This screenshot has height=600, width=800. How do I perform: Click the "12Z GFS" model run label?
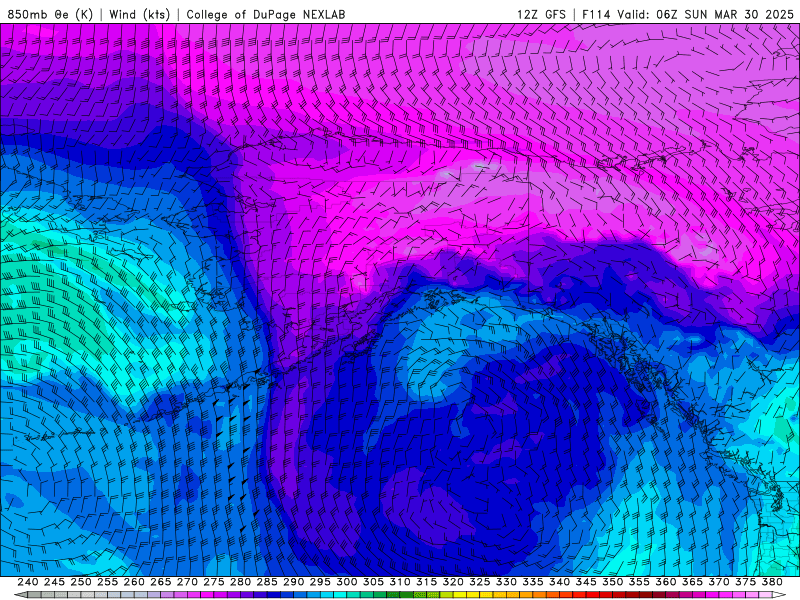point(541,14)
